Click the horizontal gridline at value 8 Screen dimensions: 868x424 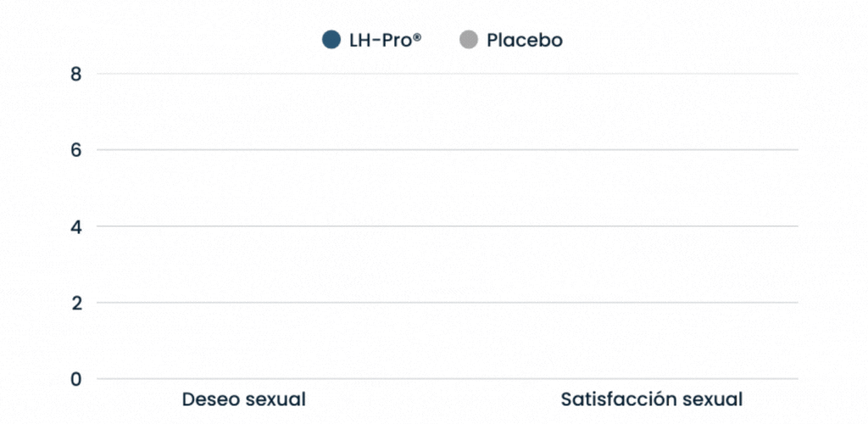point(448,74)
